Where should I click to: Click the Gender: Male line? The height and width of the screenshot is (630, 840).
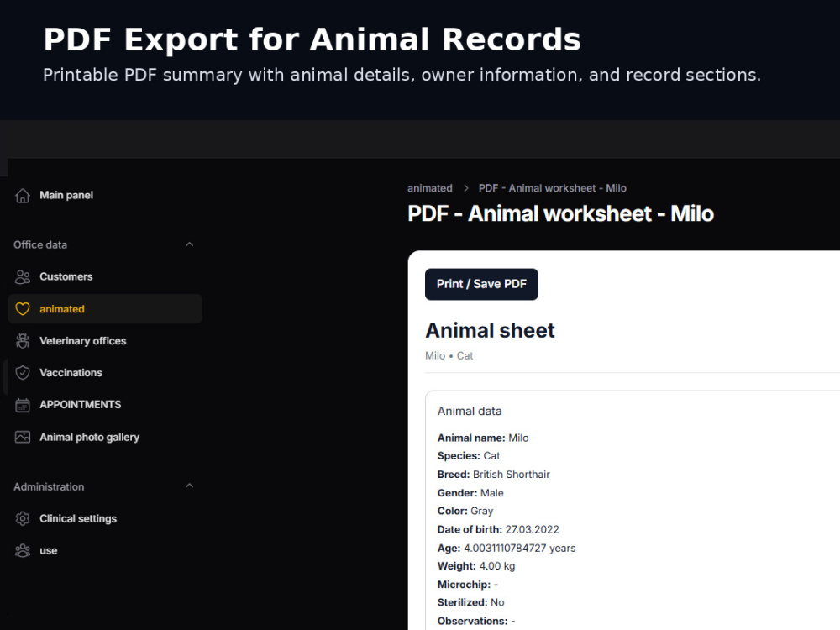pyautogui.click(x=470, y=493)
